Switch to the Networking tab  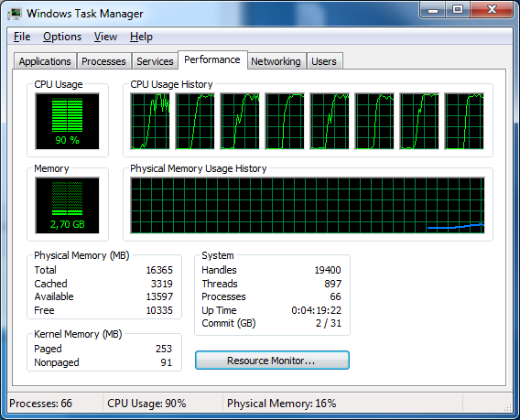click(276, 61)
